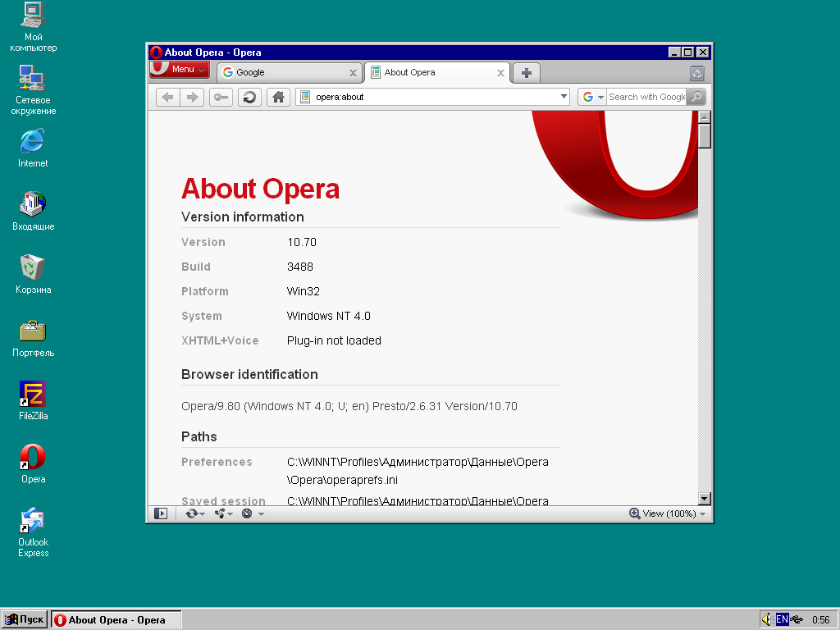Open Входящие inbox desktop icon

click(x=33, y=211)
